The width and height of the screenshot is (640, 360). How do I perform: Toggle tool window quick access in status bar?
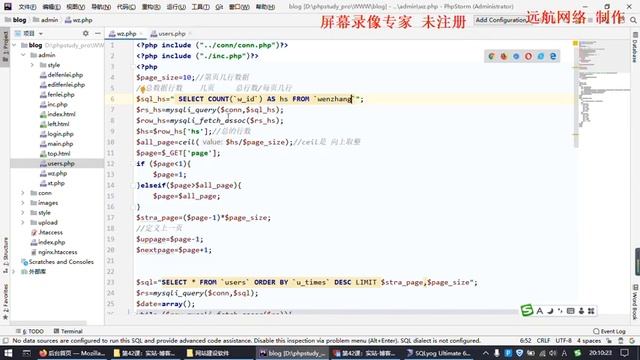[x=5, y=340]
